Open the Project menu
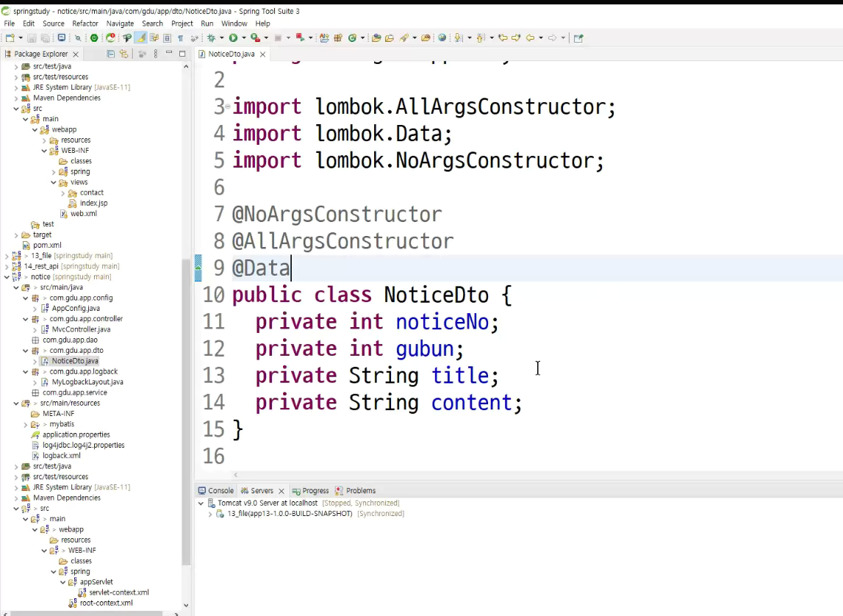Viewport: 843px width, 616px height. (182, 24)
